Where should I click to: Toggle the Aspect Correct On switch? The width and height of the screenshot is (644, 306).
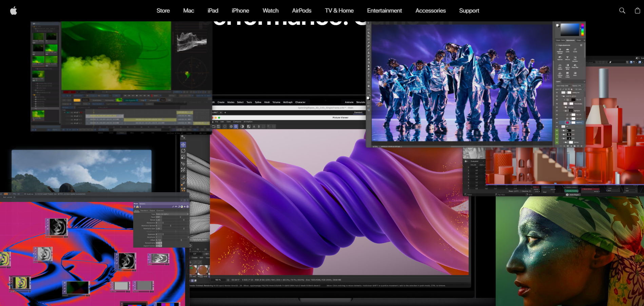coord(159,246)
